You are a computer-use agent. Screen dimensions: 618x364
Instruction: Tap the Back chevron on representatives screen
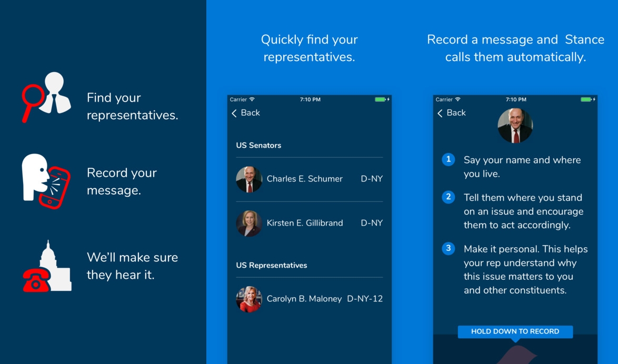point(235,113)
